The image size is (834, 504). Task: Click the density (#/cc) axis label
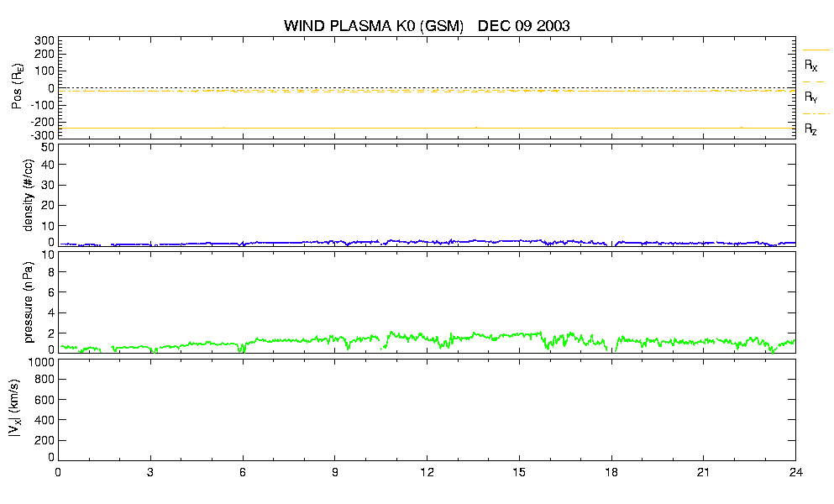coord(29,195)
